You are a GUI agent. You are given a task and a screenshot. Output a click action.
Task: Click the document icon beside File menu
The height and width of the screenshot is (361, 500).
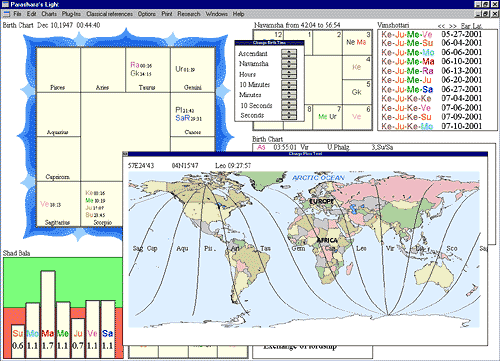click(x=7, y=14)
